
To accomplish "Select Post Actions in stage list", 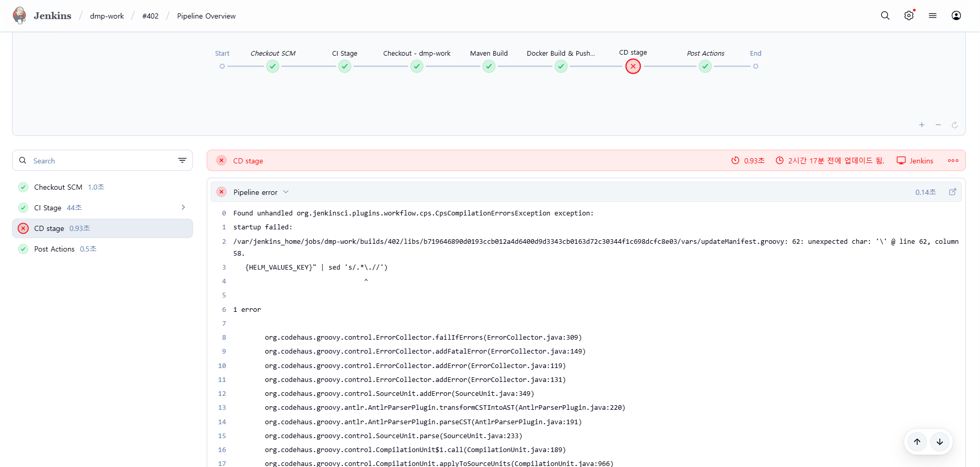I will tap(54, 249).
